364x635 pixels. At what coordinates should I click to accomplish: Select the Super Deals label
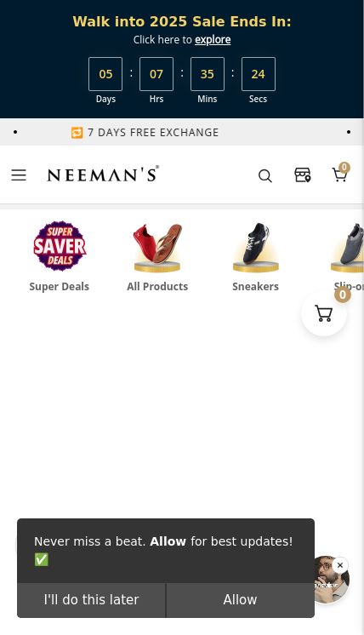point(59,286)
